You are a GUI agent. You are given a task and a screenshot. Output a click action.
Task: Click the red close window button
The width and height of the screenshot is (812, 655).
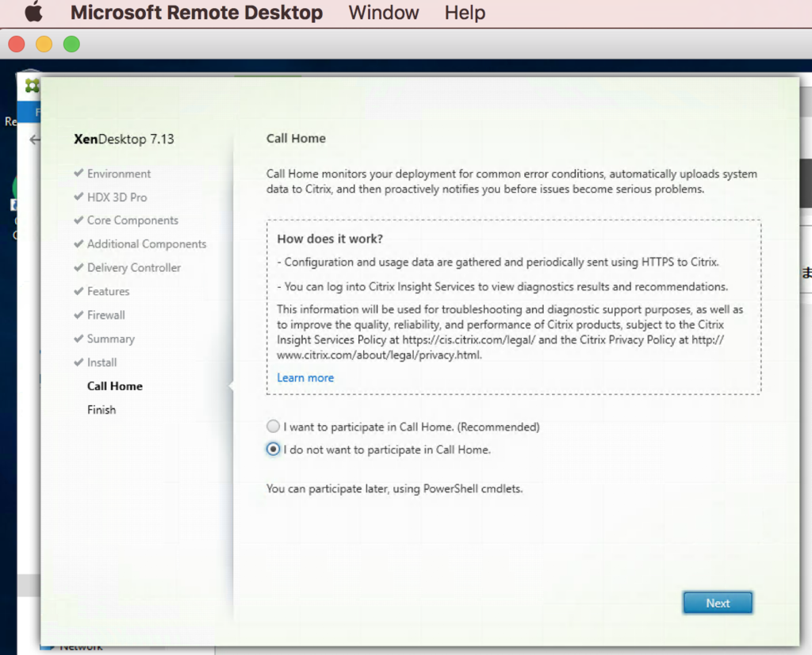[x=17, y=44]
